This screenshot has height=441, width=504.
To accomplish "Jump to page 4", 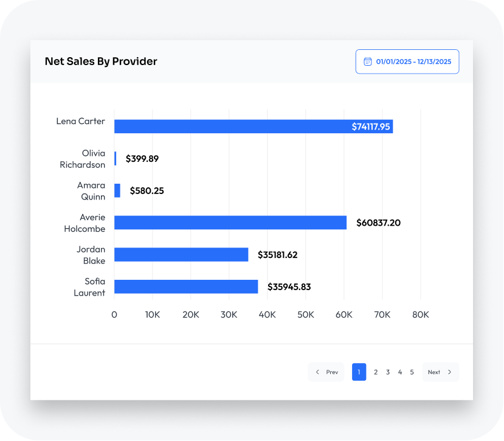I will (x=399, y=372).
